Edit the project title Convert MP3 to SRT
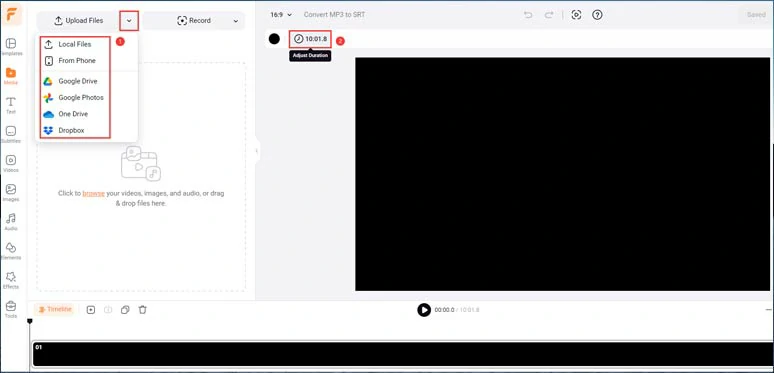 click(335, 15)
